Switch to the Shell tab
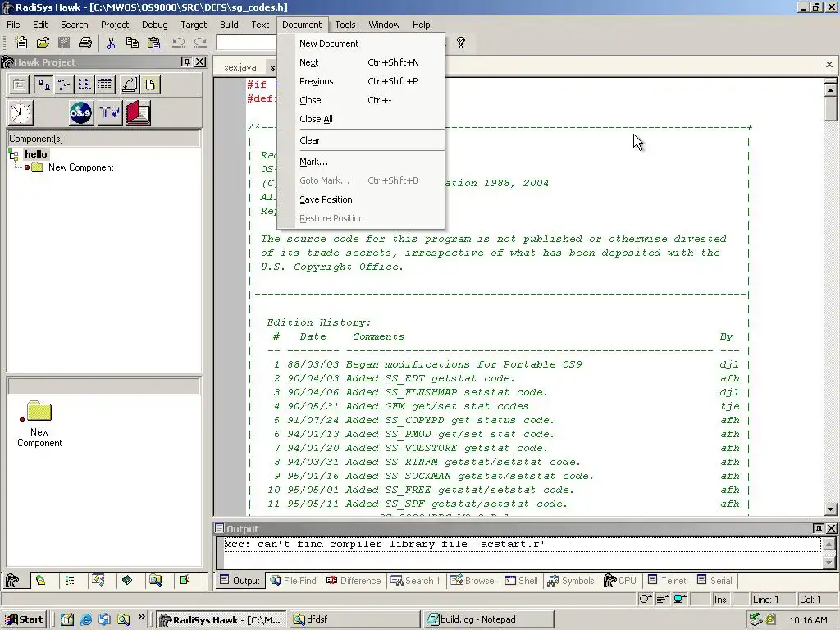Viewport: 840px width, 630px height. tap(522, 581)
